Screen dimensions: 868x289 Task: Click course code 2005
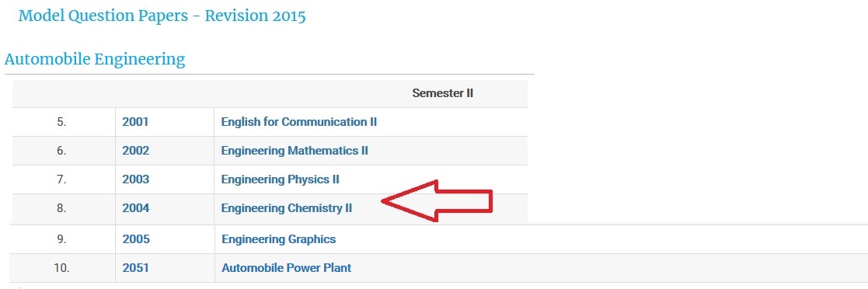(136, 239)
